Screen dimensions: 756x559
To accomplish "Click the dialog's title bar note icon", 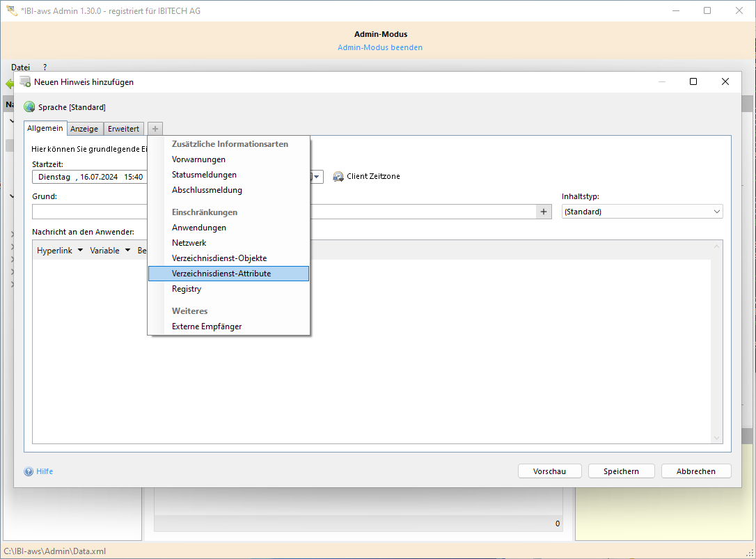I will tap(25, 81).
